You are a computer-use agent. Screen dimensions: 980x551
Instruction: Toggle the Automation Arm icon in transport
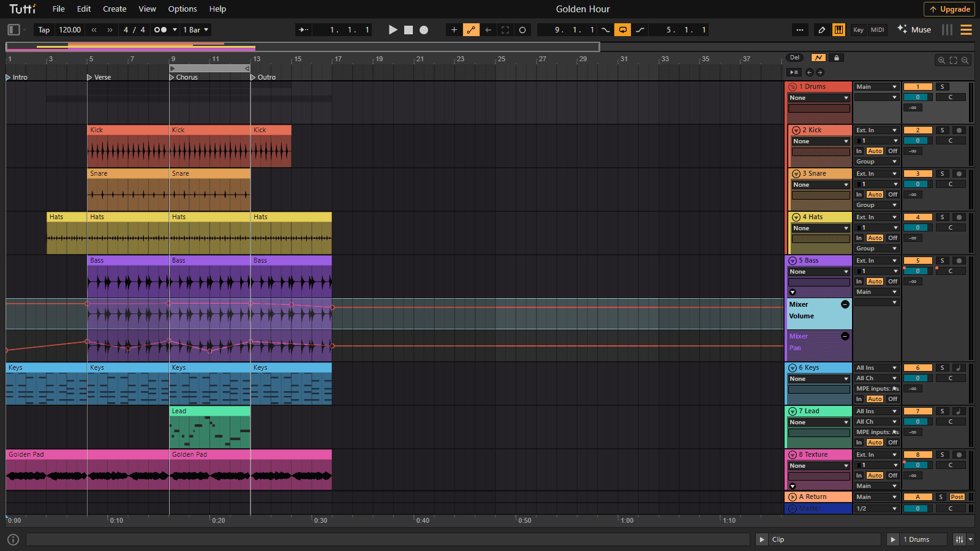(x=471, y=29)
